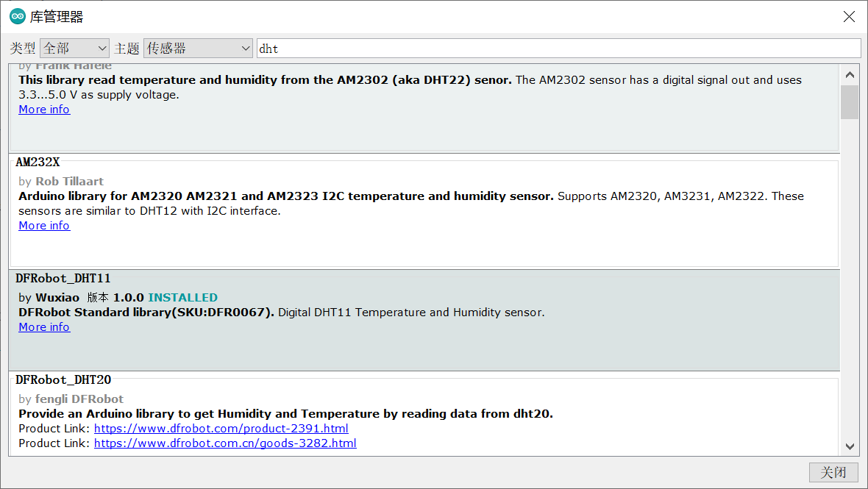The image size is (868, 489).
Task: Click author name Rob Tillaart
Action: (69, 182)
